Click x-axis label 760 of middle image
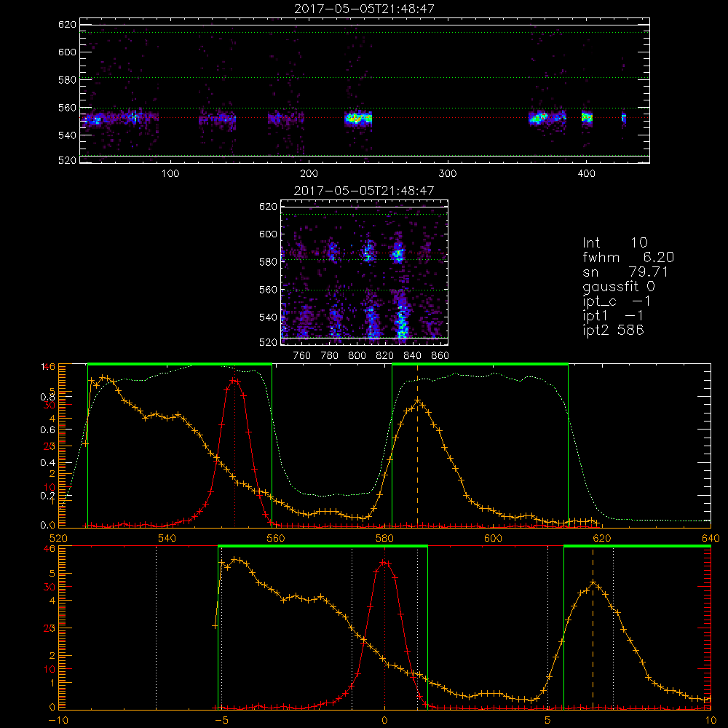This screenshot has width=728, height=728. coord(302,356)
